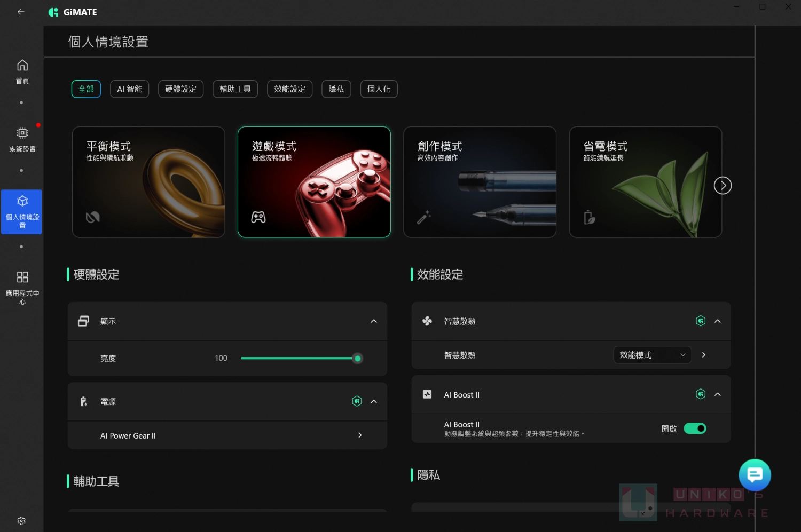The height and width of the screenshot is (532, 801).
Task: Collapse the 電源 section
Action: tap(374, 401)
